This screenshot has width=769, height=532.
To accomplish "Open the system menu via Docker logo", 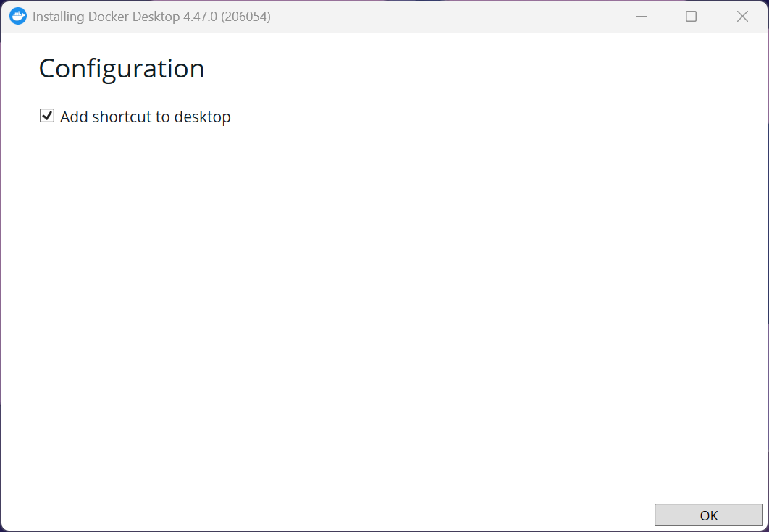I will [18, 17].
